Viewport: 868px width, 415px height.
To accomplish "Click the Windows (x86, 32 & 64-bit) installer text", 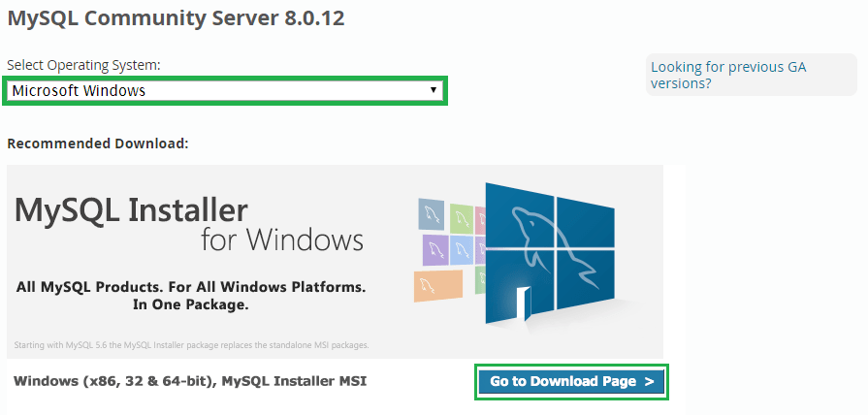I will [x=190, y=381].
